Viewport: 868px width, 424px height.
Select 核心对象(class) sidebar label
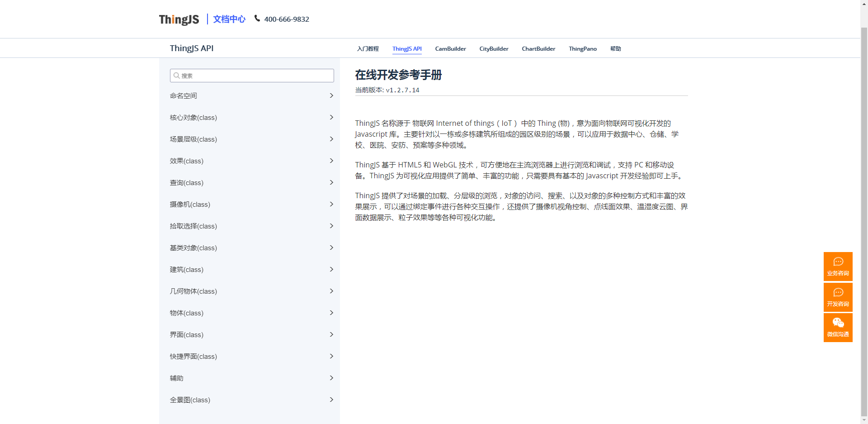pos(193,117)
